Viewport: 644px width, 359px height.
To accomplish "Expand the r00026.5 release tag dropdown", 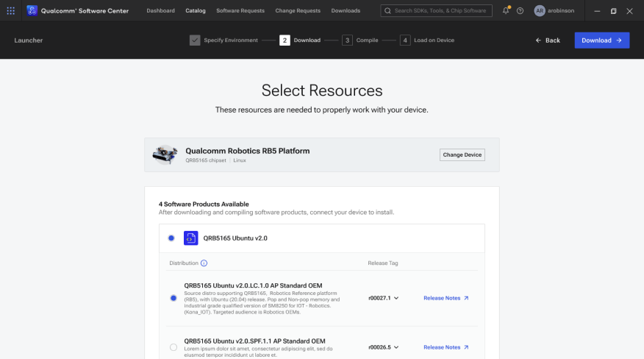I will 383,347.
